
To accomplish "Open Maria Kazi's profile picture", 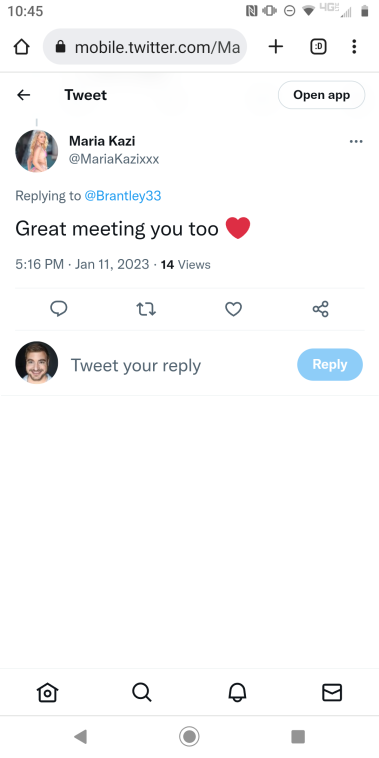I will pos(37,151).
